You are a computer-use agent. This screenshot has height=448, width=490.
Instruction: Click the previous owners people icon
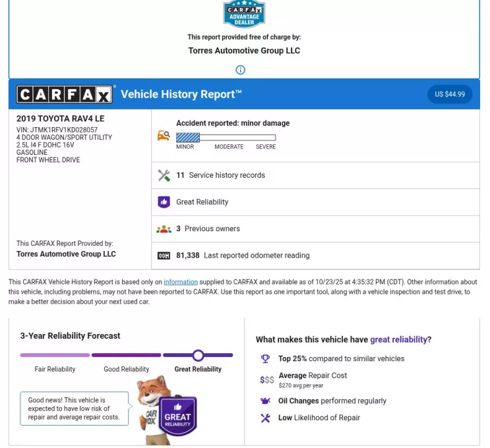tap(164, 229)
